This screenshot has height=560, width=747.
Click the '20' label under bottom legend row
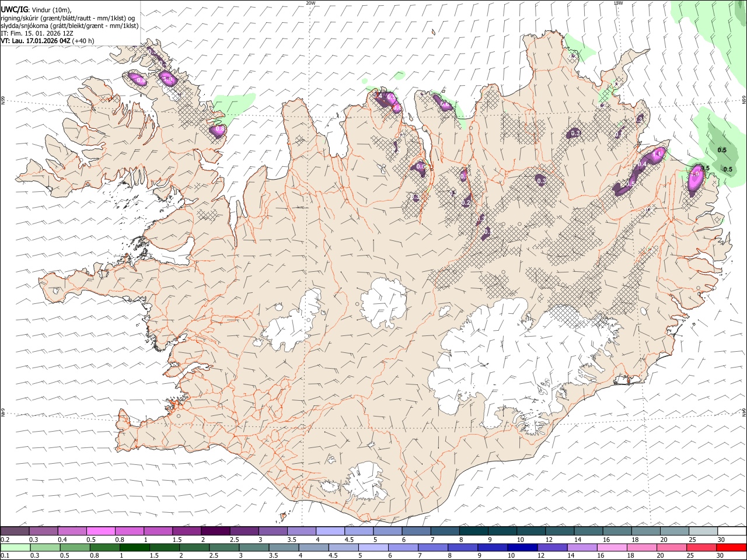tap(660, 555)
